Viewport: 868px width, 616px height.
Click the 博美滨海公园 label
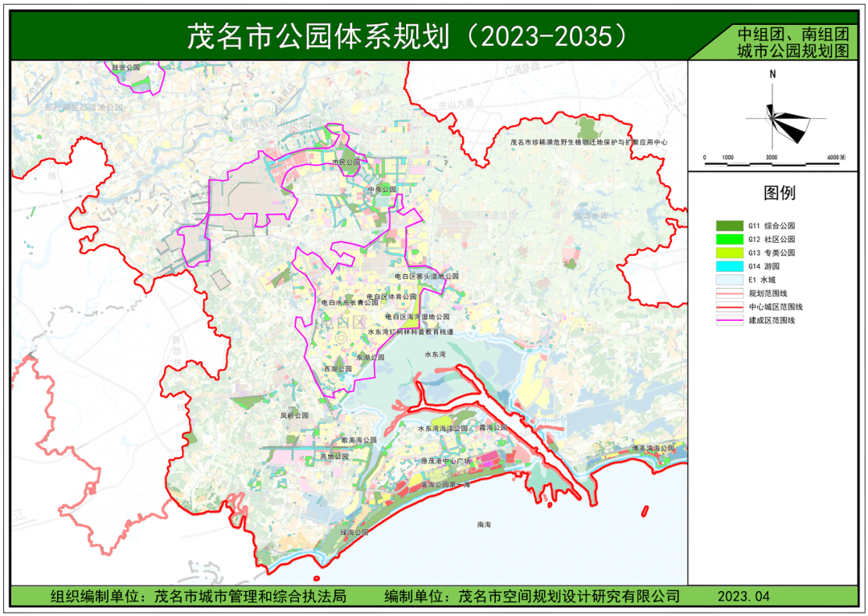[653, 448]
